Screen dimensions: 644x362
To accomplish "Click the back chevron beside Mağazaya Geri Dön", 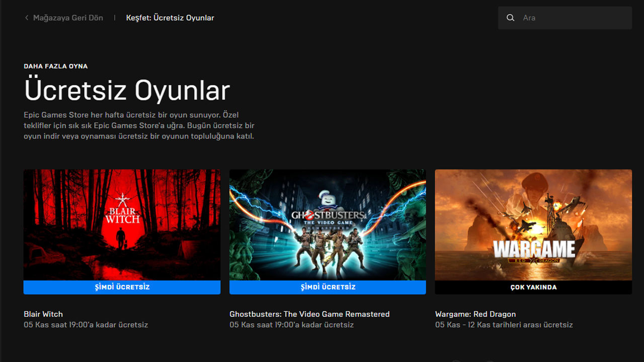I will (27, 18).
